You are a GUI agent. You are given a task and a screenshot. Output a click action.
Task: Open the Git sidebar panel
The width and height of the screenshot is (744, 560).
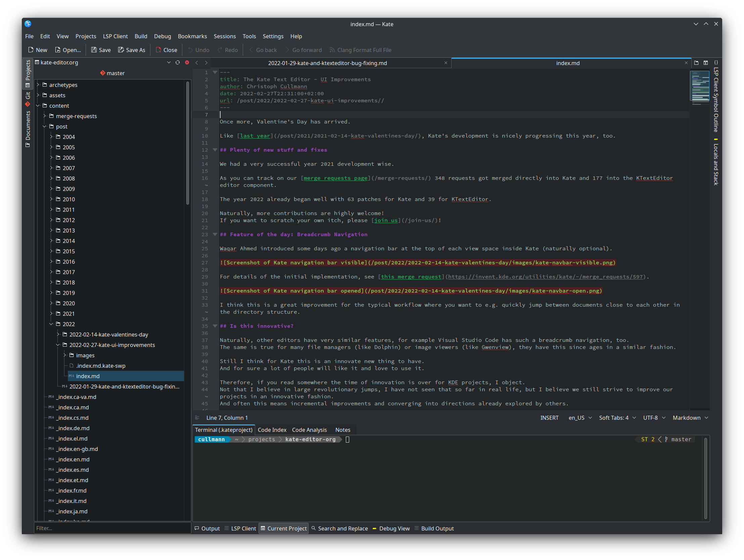[28, 99]
